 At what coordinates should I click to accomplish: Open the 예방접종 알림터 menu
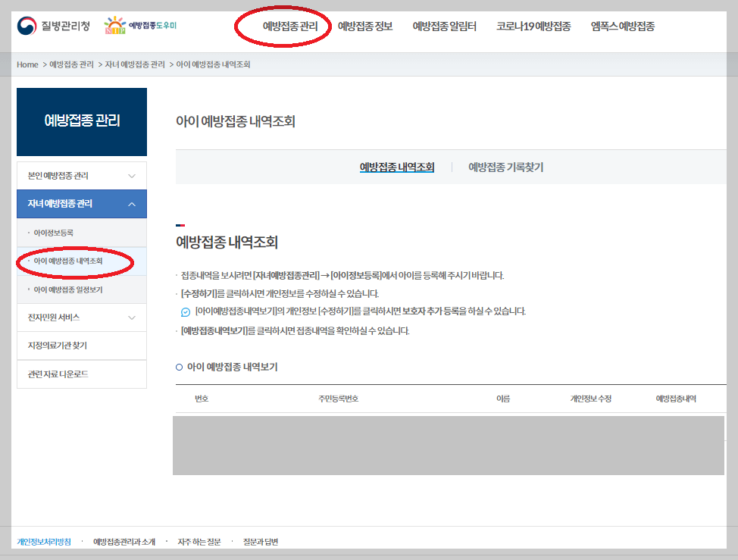tap(445, 25)
